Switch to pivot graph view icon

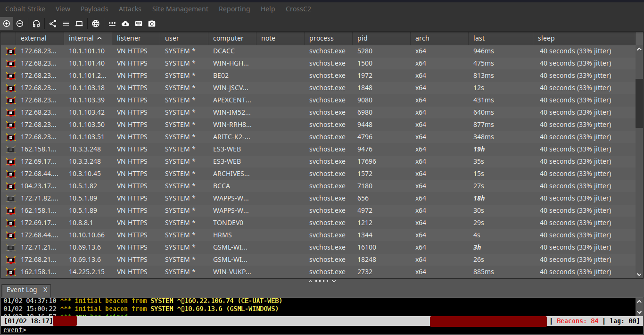click(53, 24)
